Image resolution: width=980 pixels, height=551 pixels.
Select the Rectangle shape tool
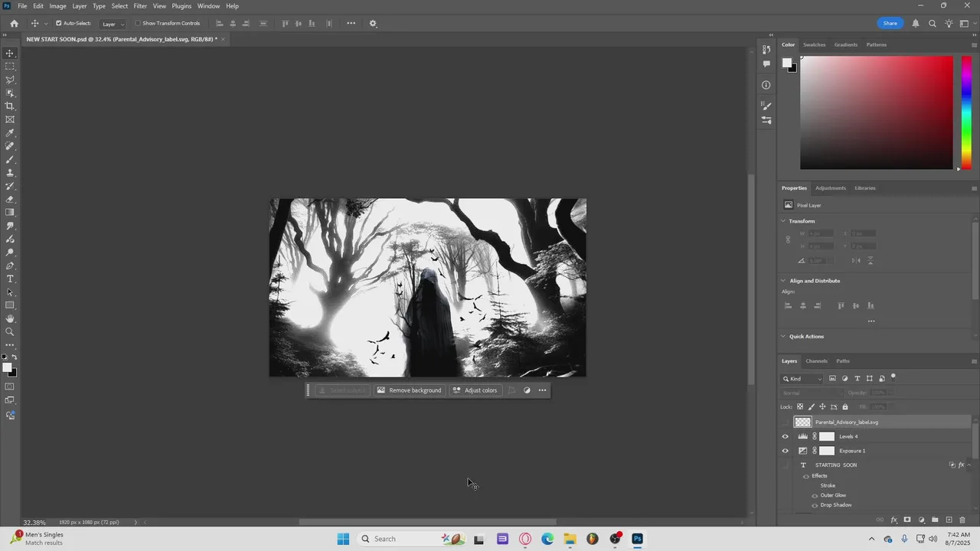(x=10, y=305)
